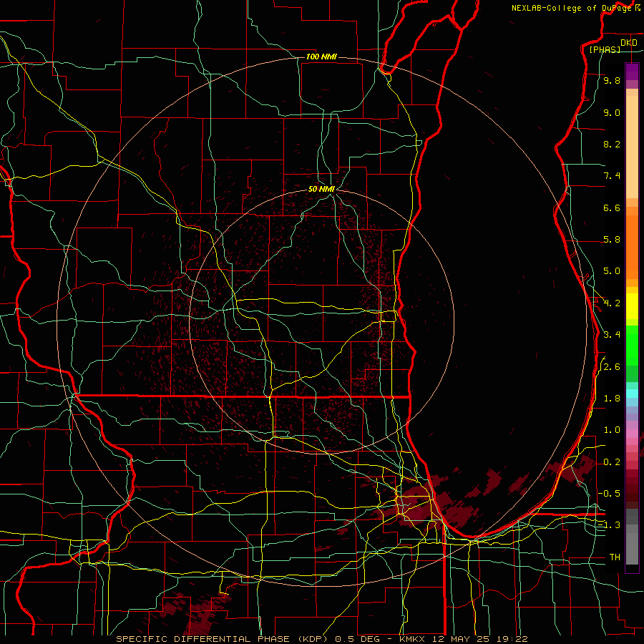Click the TH threshold legend label

point(615,557)
